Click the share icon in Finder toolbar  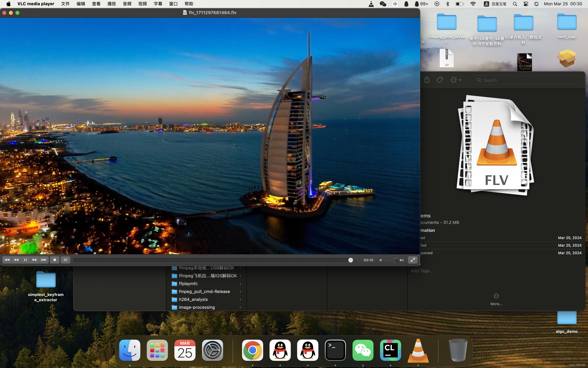coord(427,80)
